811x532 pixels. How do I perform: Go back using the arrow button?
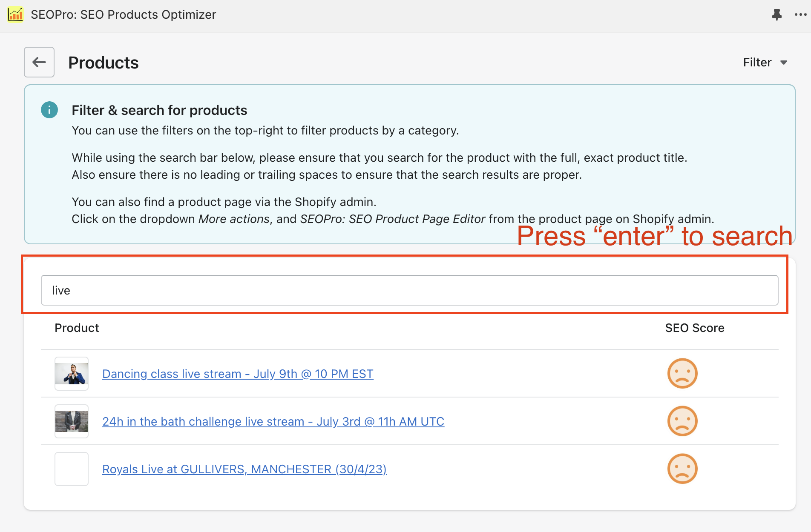click(x=39, y=62)
